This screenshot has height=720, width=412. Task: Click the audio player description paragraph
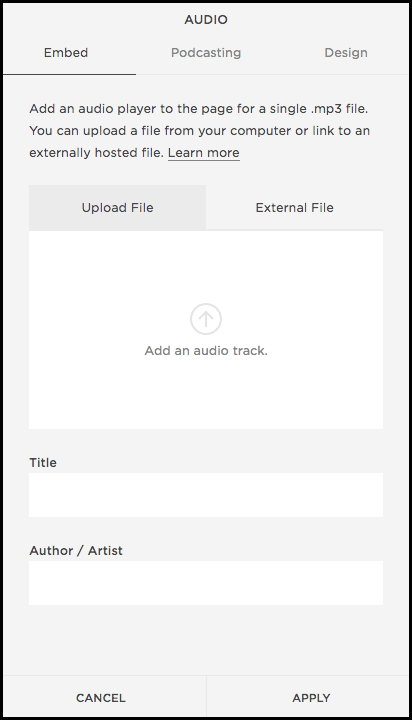[x=199, y=131]
